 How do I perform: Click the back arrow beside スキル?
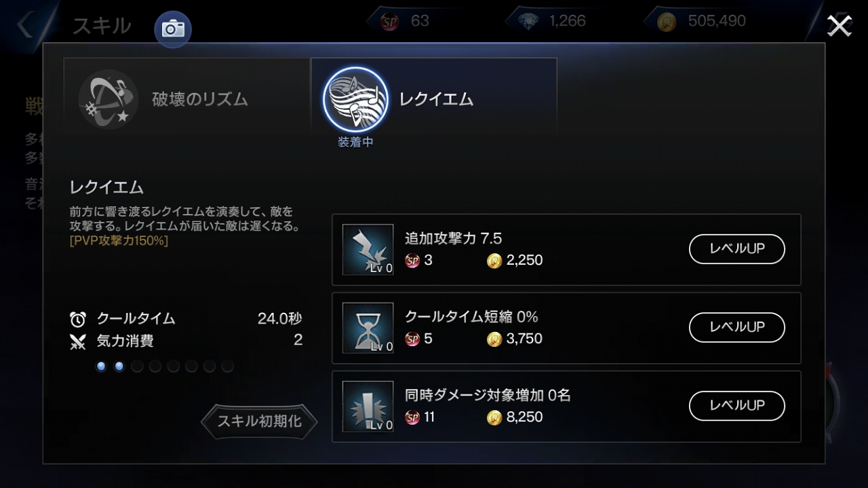click(x=25, y=26)
